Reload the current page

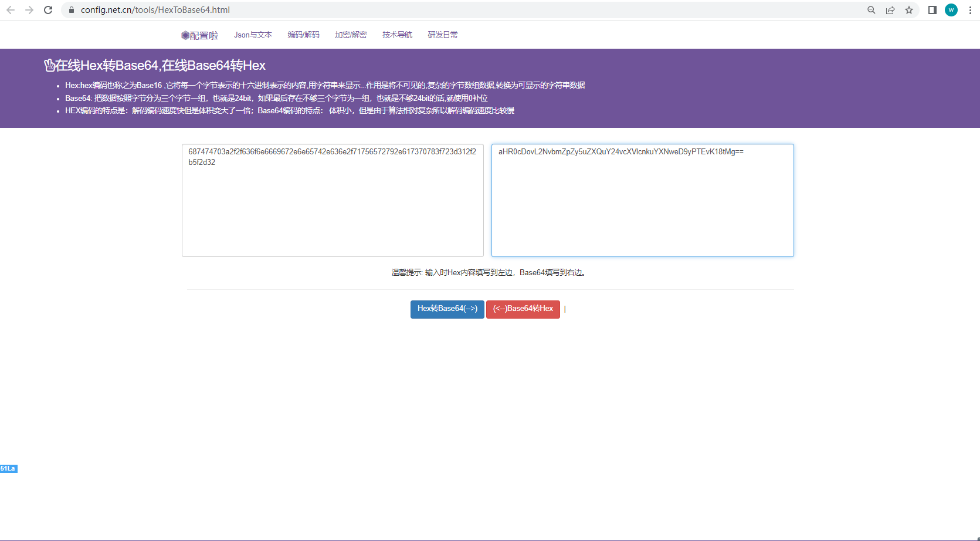click(x=48, y=9)
